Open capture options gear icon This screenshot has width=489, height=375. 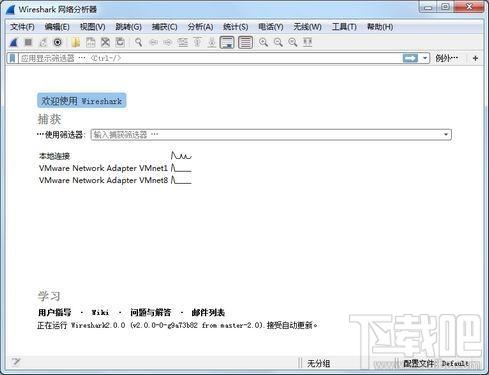[x=58, y=42]
